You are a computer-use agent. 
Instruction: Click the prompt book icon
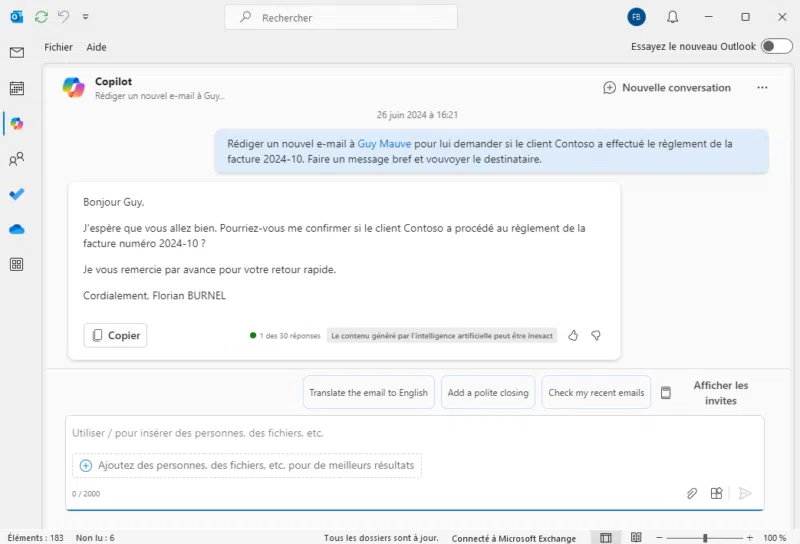[x=666, y=392]
